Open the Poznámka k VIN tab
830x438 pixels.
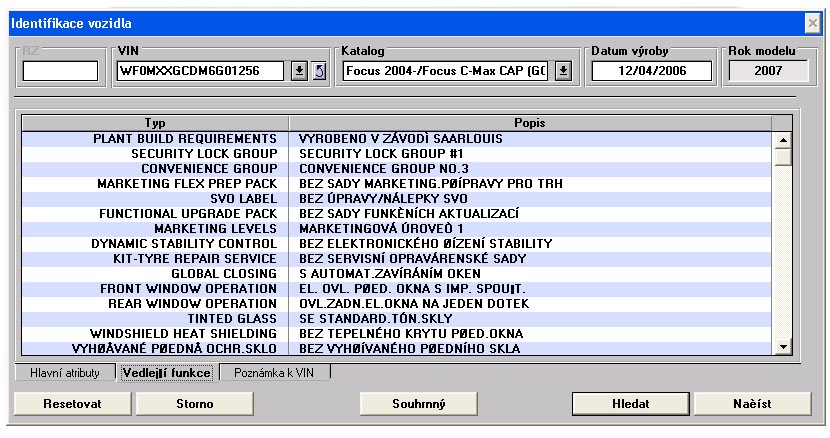coord(272,373)
